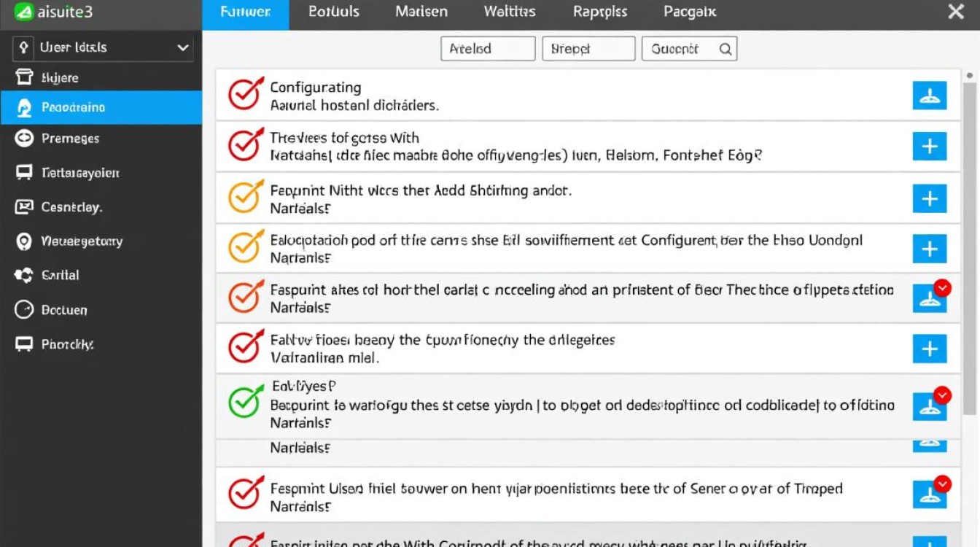The height and width of the screenshot is (547, 980).
Task: Click the aisuite3 logo icon
Action: point(24,12)
